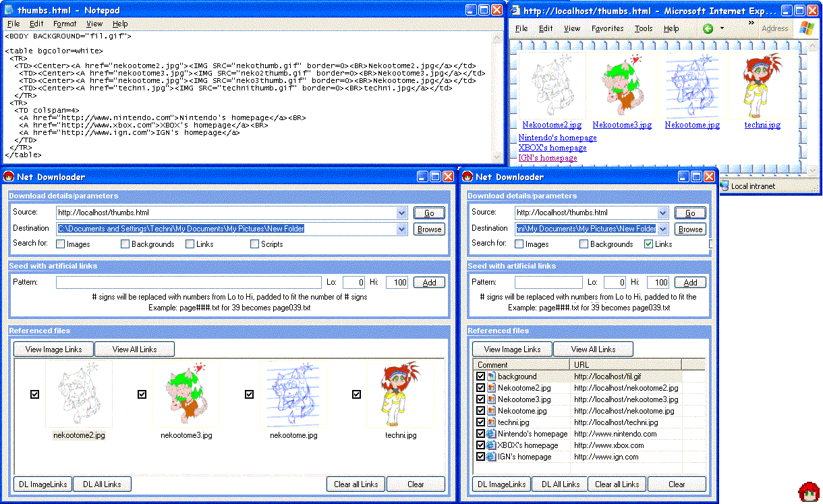The width and height of the screenshot is (823, 504).
Task: Click the techni.jpg row file icon in list
Action: 491,422
